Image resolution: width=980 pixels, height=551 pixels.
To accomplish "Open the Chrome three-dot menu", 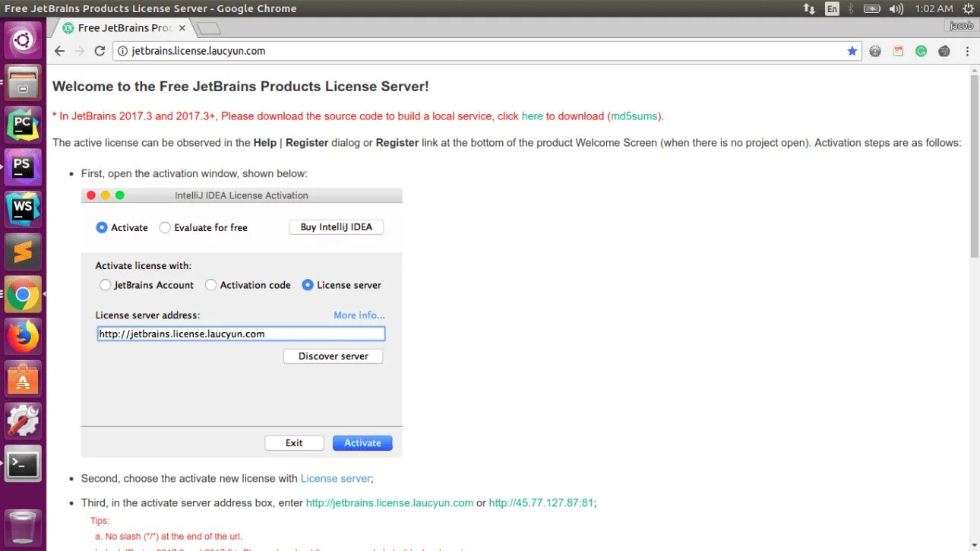I will 967,51.
